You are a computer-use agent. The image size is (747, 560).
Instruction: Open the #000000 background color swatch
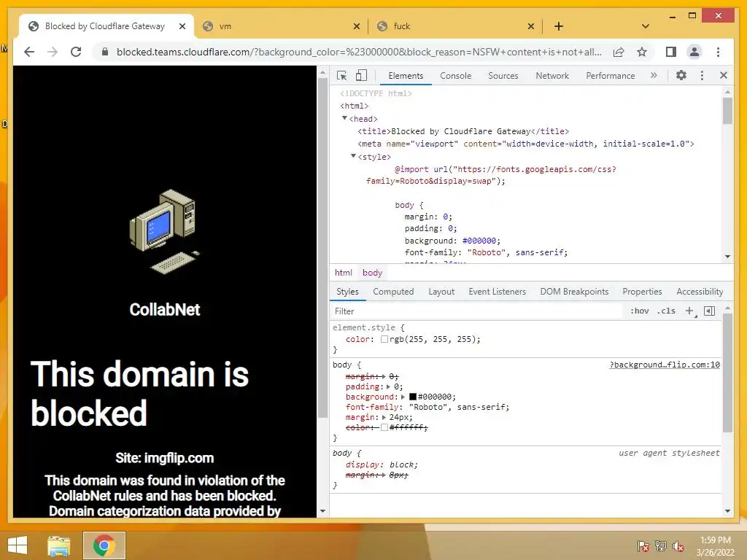pos(413,397)
